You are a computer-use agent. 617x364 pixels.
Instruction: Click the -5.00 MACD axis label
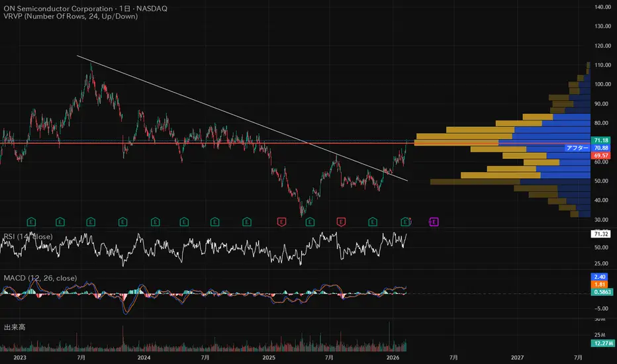coord(602,308)
